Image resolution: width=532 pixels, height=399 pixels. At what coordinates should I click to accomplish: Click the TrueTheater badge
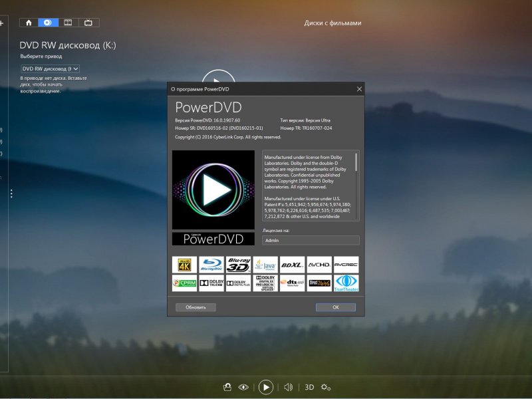coord(346,283)
